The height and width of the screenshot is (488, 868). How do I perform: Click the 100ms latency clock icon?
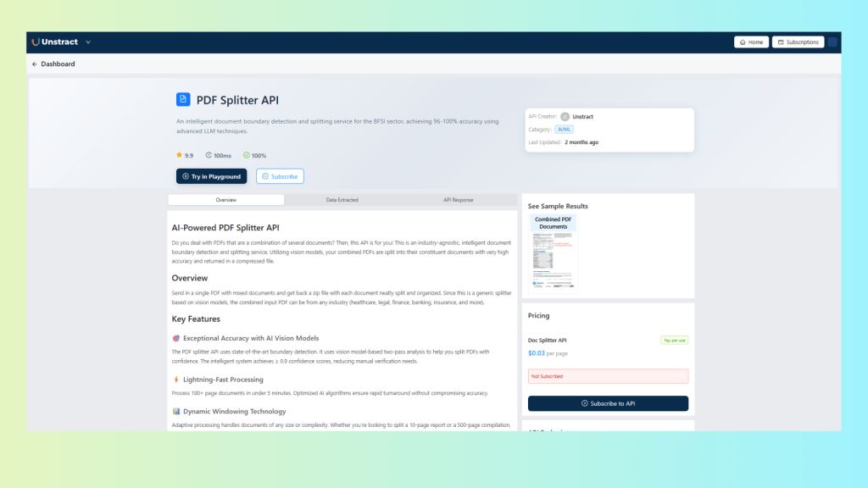pyautogui.click(x=209, y=155)
